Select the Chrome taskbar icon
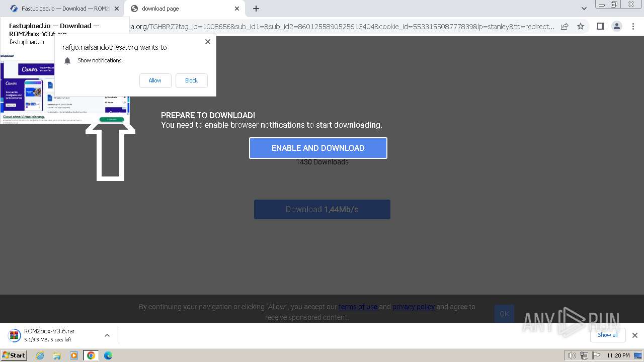The height and width of the screenshot is (362, 644). [91, 355]
